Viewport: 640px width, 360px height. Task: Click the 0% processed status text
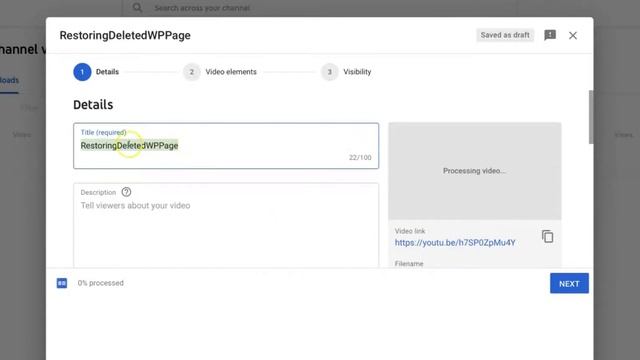(100, 283)
